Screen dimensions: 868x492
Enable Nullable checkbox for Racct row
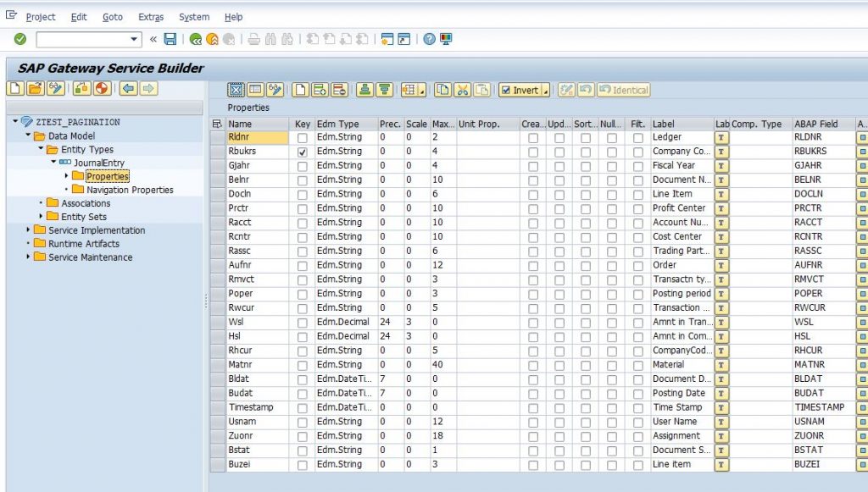tap(612, 224)
